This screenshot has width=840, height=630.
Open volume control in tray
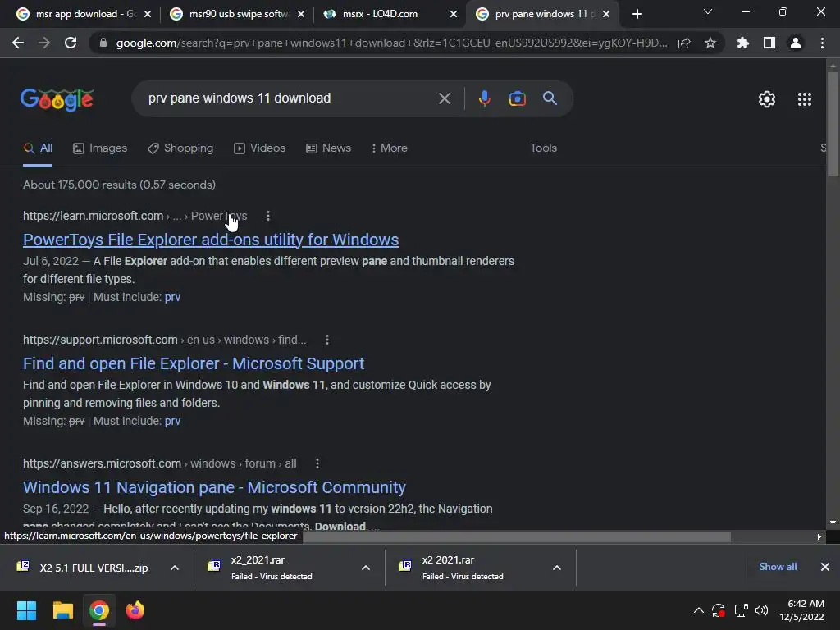click(x=761, y=610)
